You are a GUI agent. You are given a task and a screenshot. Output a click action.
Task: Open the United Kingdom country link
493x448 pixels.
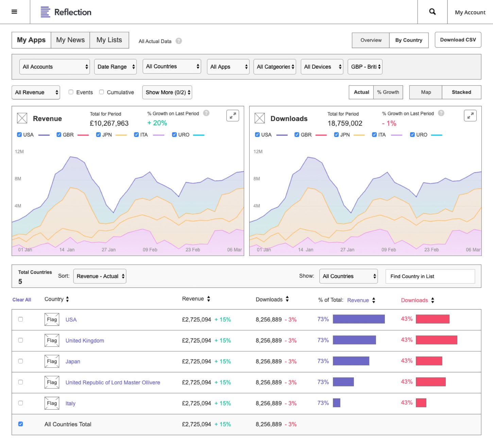[85, 340]
